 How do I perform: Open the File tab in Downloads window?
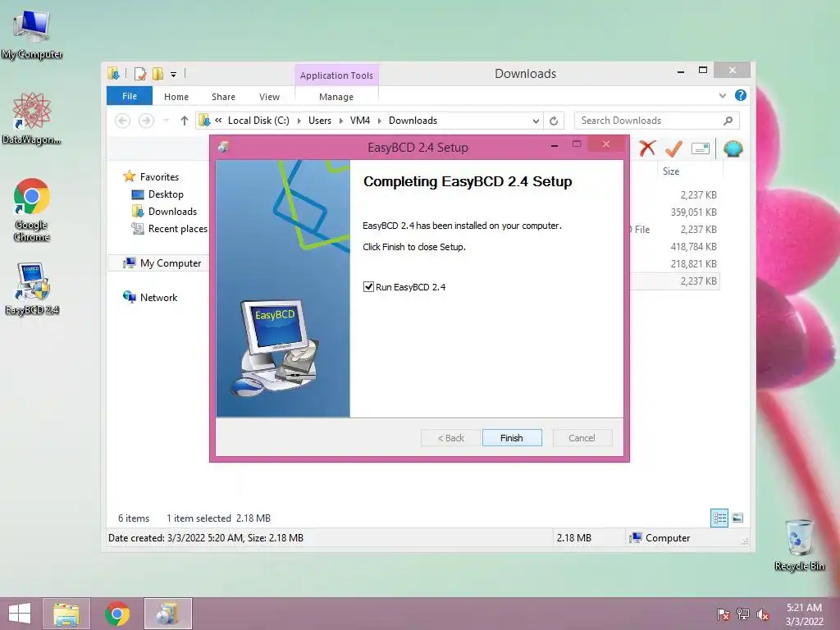click(x=129, y=96)
